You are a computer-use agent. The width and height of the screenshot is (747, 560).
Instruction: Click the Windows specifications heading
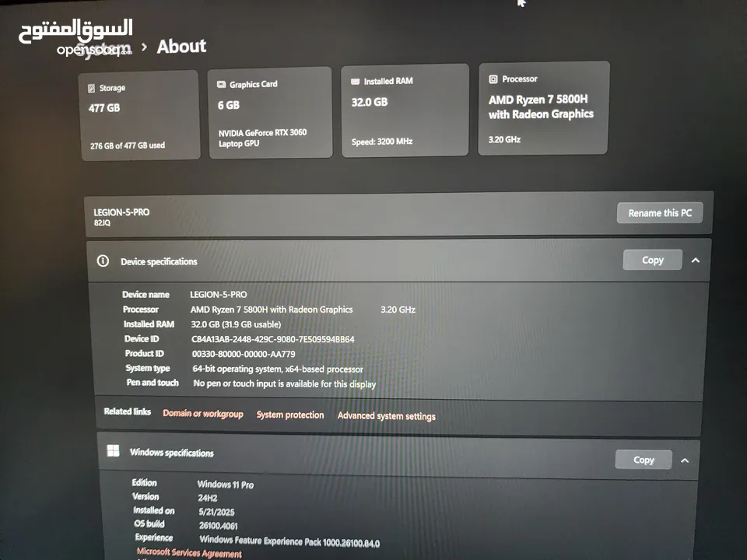(x=171, y=453)
